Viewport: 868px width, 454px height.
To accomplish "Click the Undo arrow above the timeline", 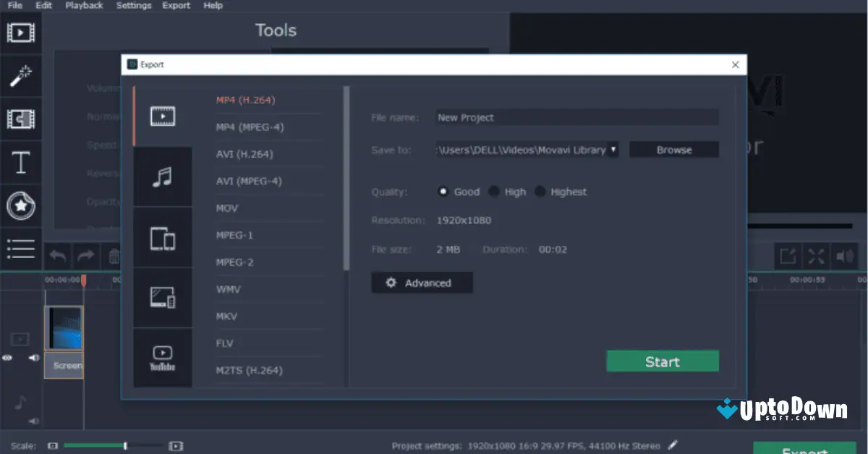I will (x=58, y=254).
